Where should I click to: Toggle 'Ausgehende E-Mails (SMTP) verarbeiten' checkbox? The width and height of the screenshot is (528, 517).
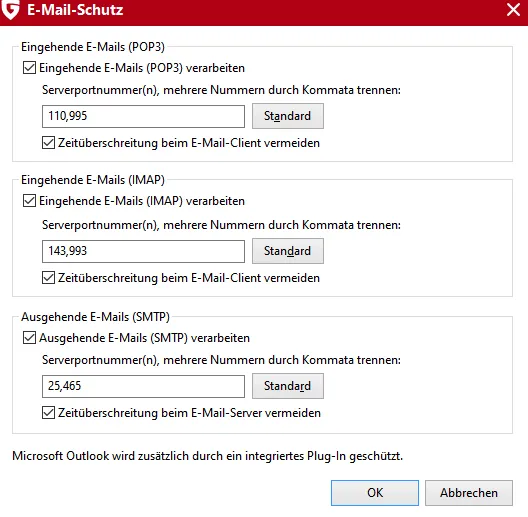[x=29, y=338]
